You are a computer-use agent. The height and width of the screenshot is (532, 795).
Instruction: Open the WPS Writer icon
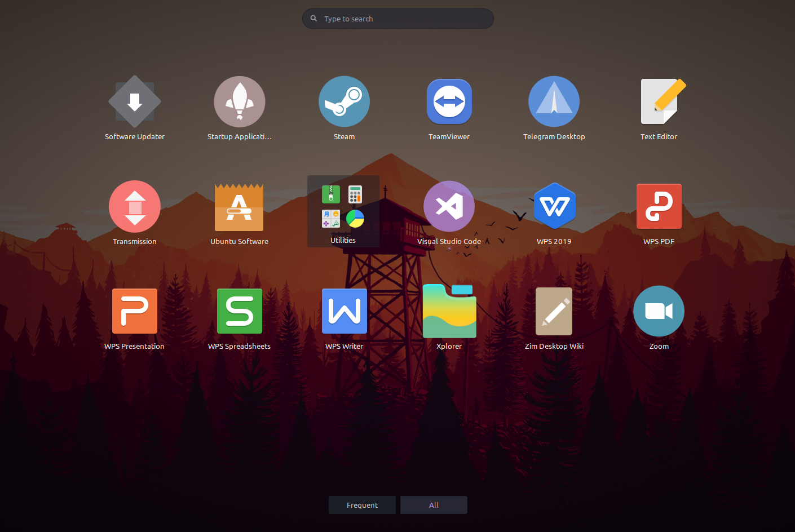coord(344,311)
